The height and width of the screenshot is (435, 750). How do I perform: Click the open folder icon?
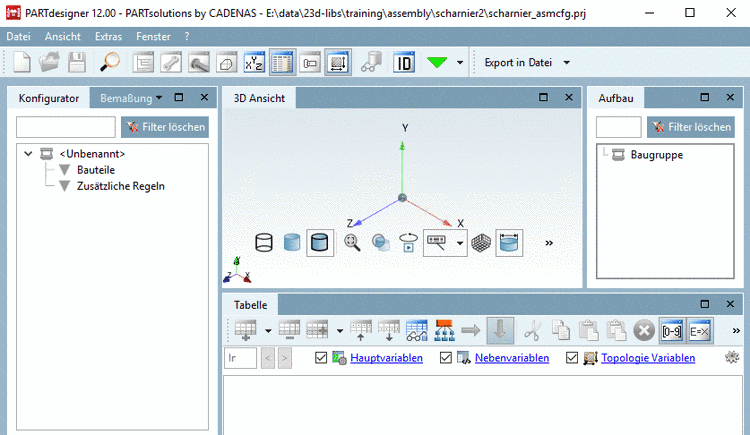pos(49,62)
